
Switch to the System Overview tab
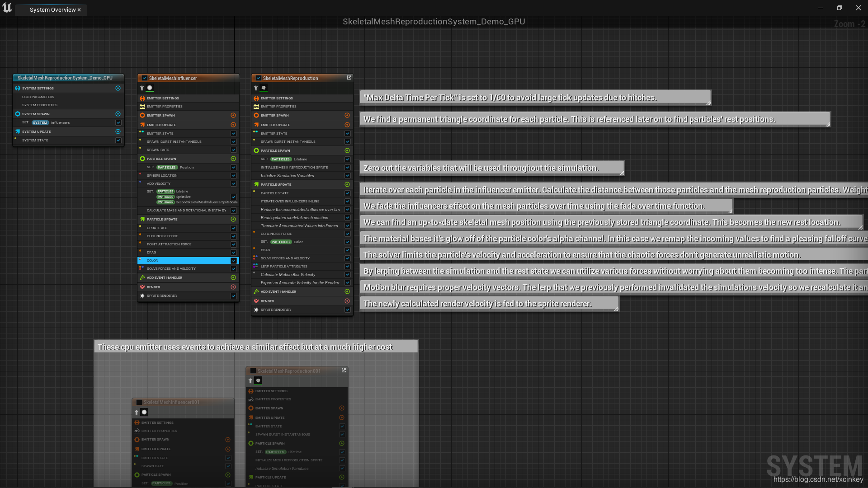[x=52, y=9]
